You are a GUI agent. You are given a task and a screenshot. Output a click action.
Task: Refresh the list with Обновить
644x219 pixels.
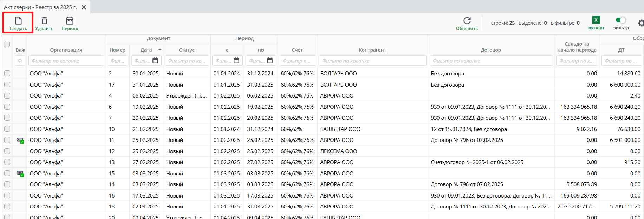pos(467,21)
